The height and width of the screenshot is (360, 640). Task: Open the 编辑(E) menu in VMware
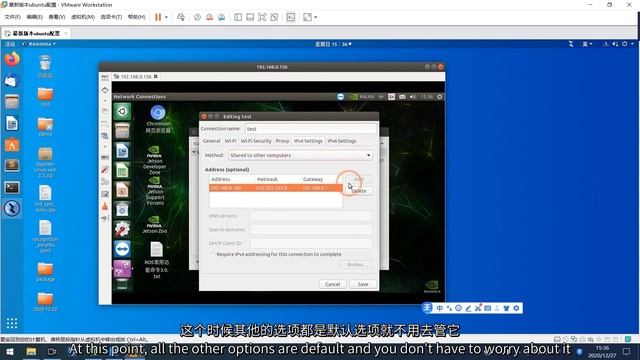click(x=34, y=17)
